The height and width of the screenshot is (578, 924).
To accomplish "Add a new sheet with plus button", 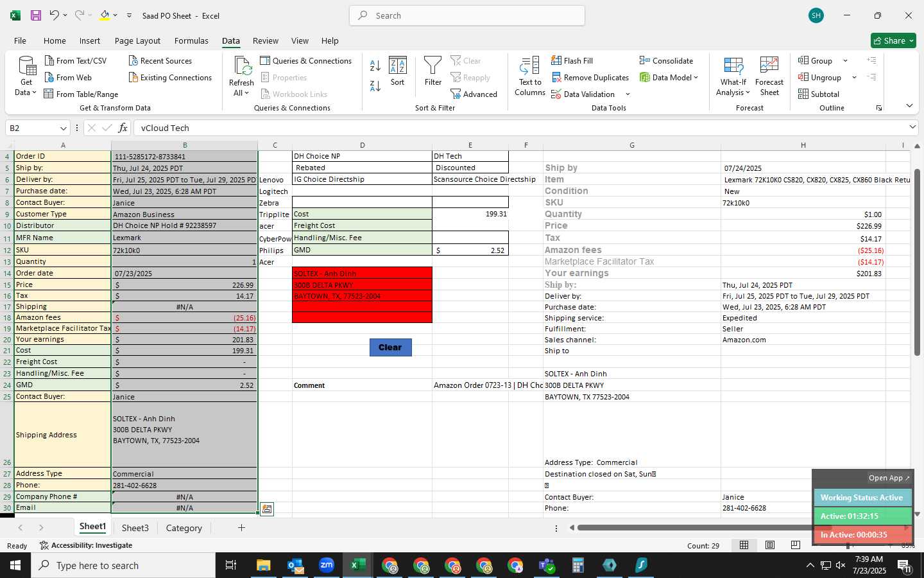I will pos(241,528).
